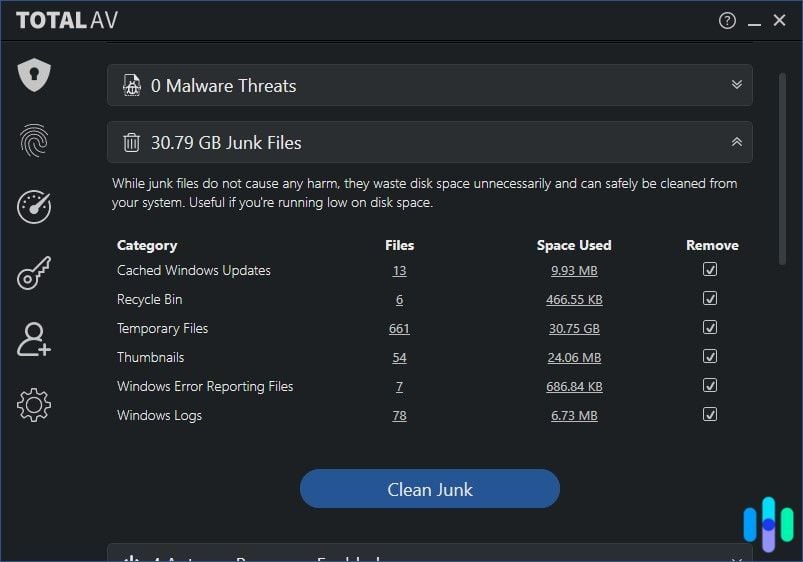Click the 30.75 GB space used link

574,329
